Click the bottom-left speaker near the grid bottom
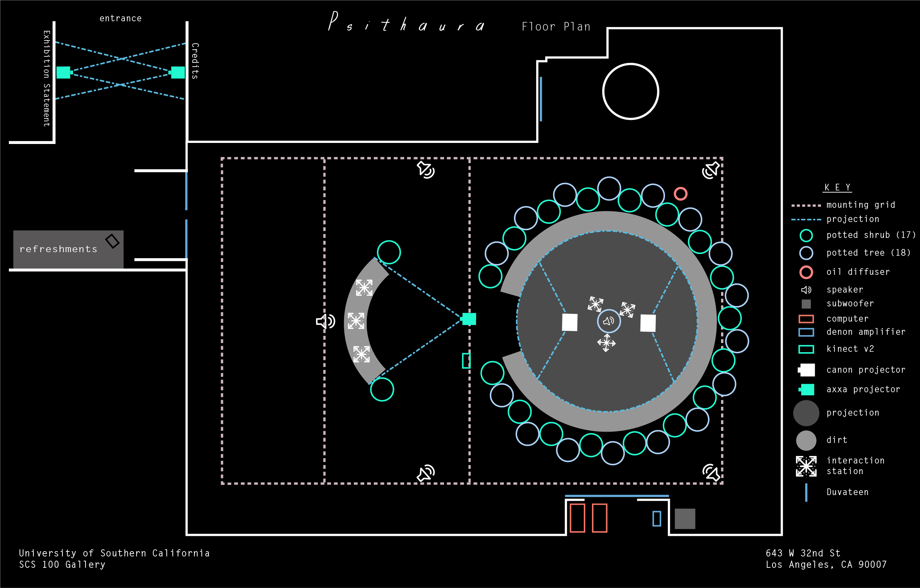This screenshot has height=588, width=920. [426, 473]
